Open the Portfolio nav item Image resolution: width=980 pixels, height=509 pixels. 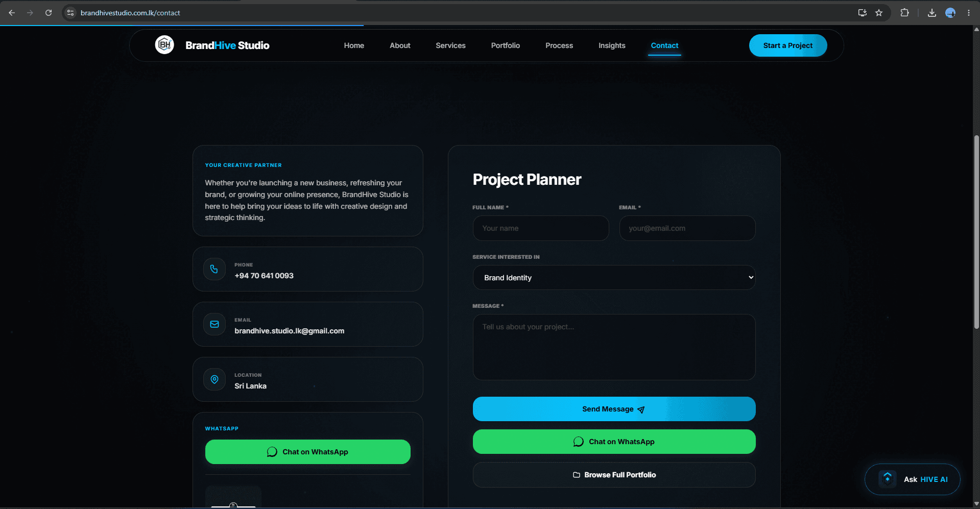coord(506,45)
